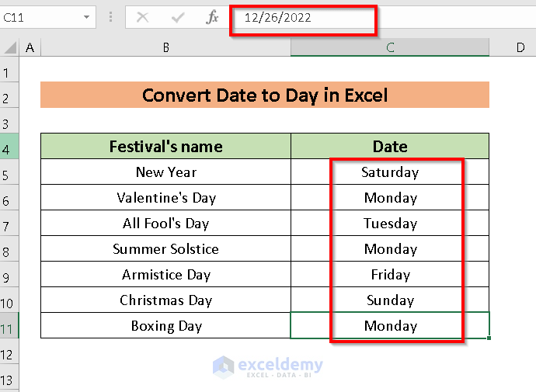This screenshot has height=392, width=536.
Task: Select row 11 header
Action: point(9,327)
